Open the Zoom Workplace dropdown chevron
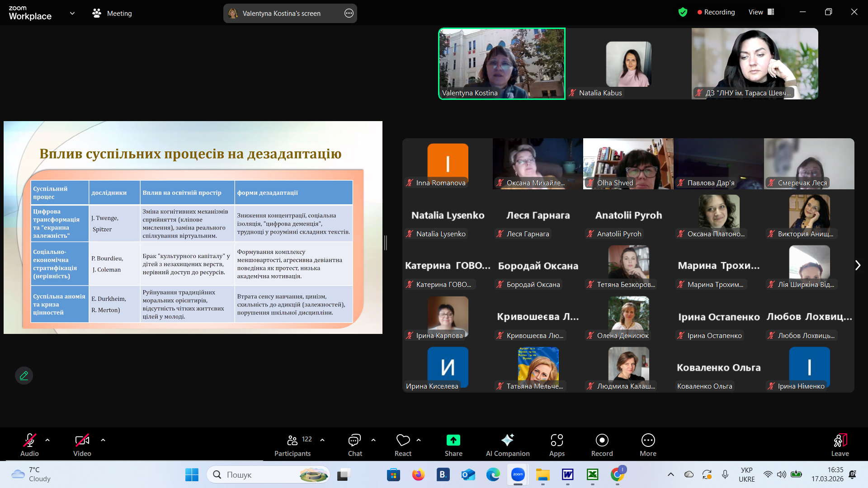This screenshot has height=488, width=868. pos(72,13)
